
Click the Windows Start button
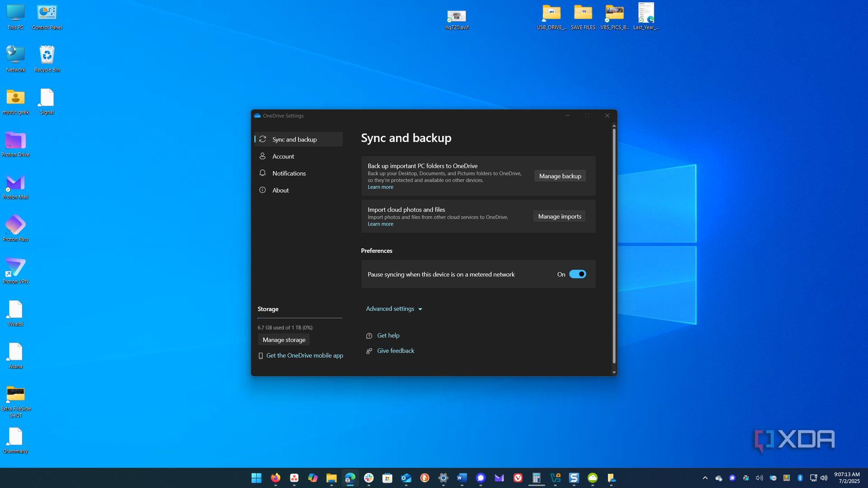257,477
